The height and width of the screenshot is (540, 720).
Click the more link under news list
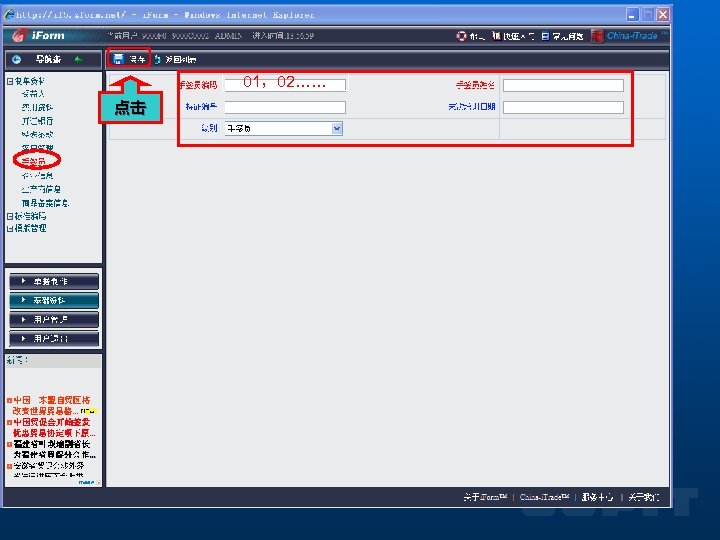86,482
